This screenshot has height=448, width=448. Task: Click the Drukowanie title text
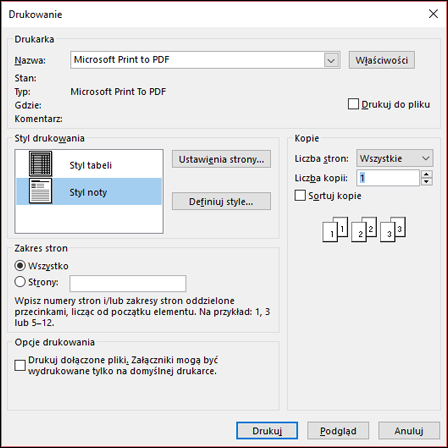35,14
